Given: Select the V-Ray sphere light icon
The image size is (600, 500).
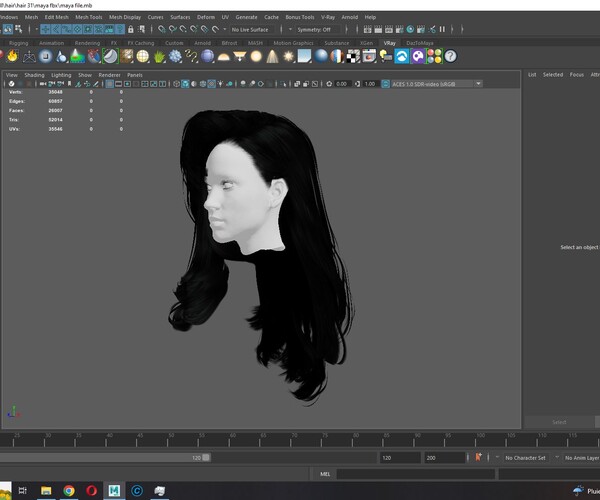Looking at the screenshot, I should [x=256, y=56].
